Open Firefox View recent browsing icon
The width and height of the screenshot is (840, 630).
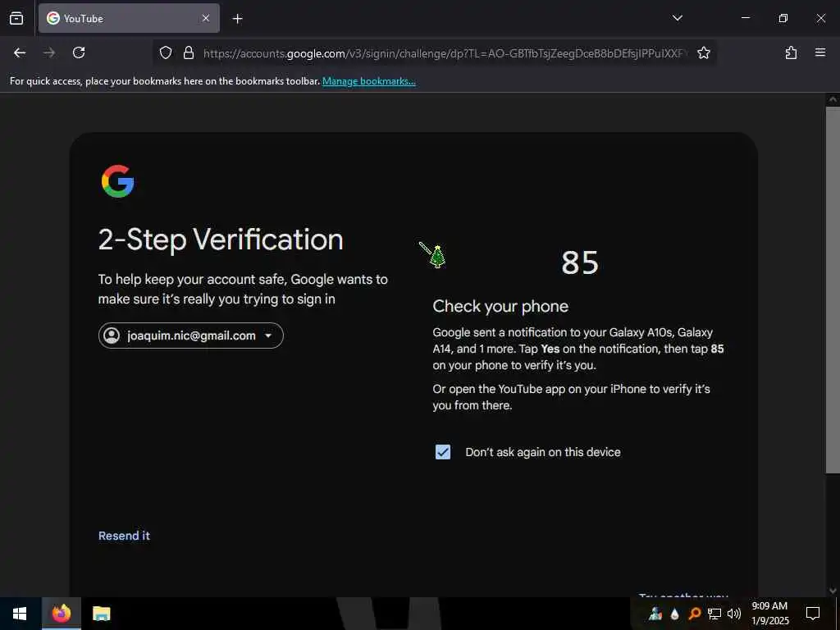[x=16, y=18]
